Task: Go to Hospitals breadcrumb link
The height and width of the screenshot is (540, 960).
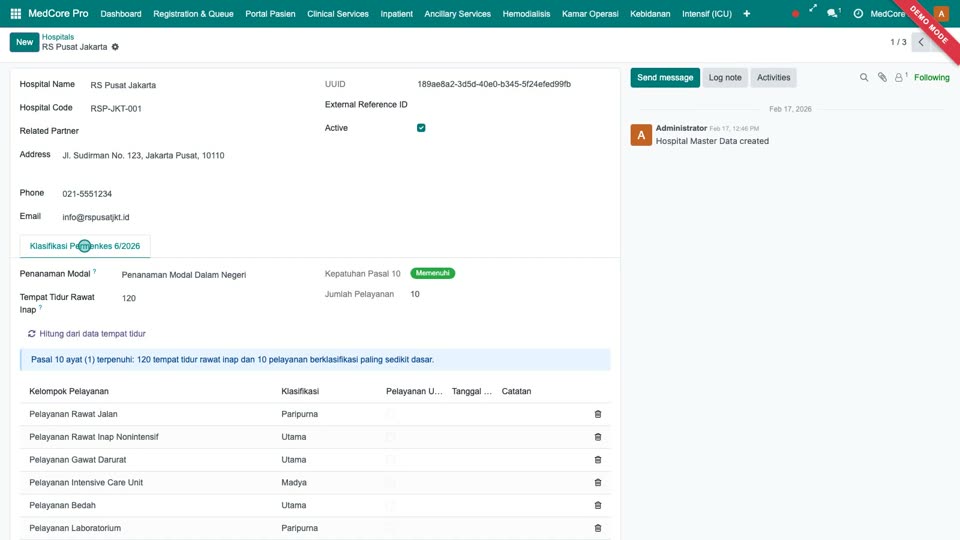Action: point(58,37)
